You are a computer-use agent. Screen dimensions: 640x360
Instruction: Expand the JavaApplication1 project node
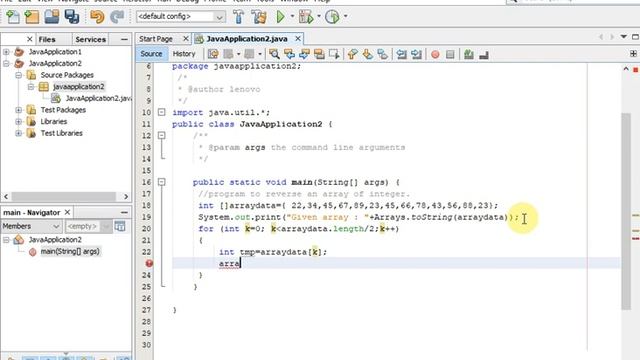tap(6, 52)
